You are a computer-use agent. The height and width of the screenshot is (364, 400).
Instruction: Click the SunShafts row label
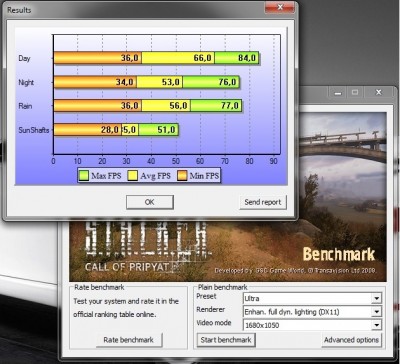pos(34,130)
